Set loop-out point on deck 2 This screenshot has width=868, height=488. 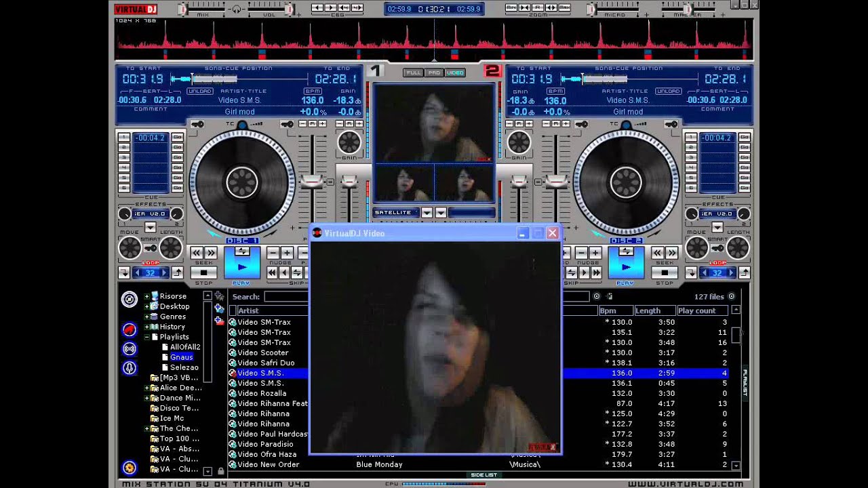(744, 272)
